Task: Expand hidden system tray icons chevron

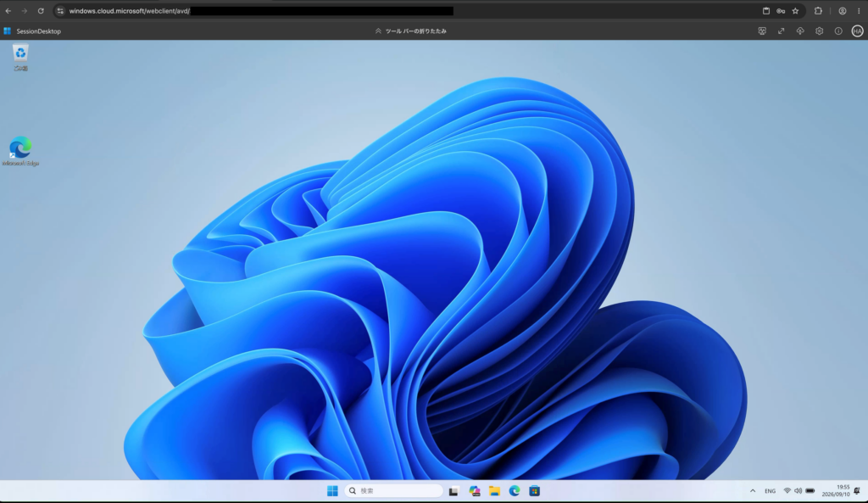Action: 753,491
